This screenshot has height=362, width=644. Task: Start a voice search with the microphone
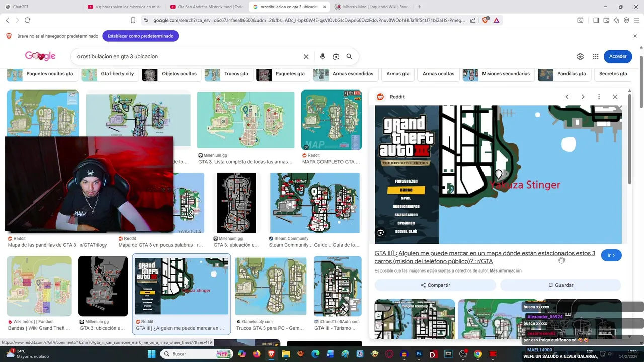coord(323,57)
